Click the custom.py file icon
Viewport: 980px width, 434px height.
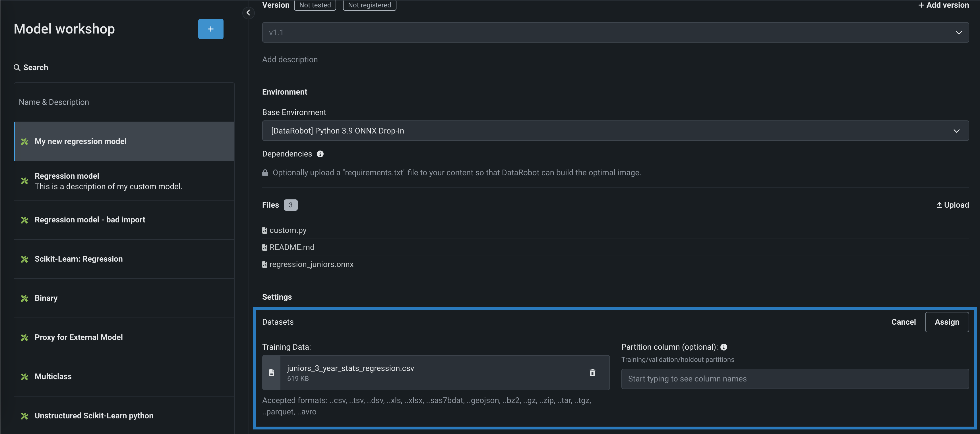pyautogui.click(x=264, y=230)
